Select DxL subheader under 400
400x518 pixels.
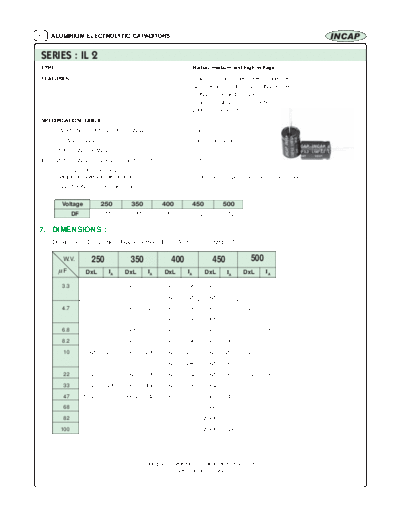[x=170, y=272]
